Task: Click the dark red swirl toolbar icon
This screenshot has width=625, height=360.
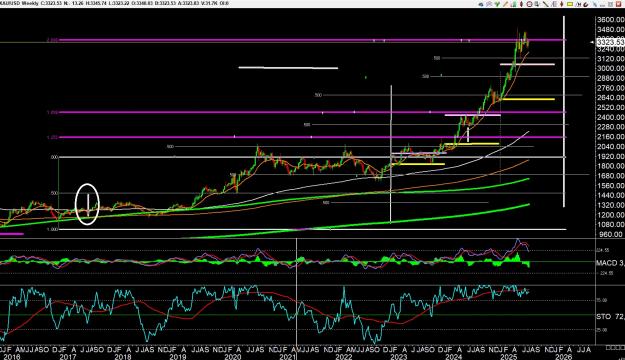Action: [586, 4]
